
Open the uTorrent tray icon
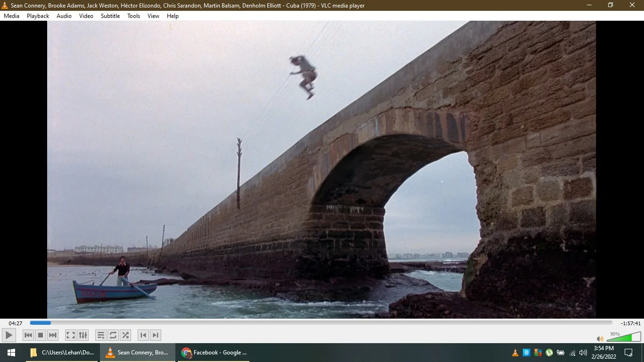point(549,353)
